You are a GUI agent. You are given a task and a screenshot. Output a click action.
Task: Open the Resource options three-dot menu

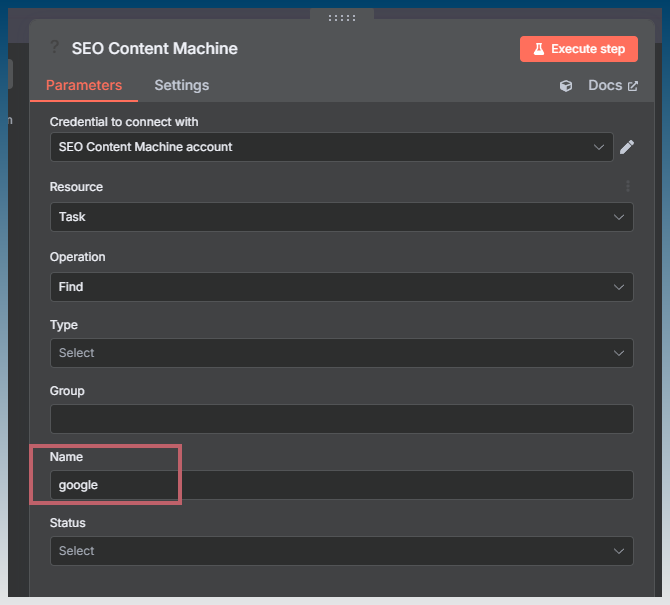tap(628, 186)
